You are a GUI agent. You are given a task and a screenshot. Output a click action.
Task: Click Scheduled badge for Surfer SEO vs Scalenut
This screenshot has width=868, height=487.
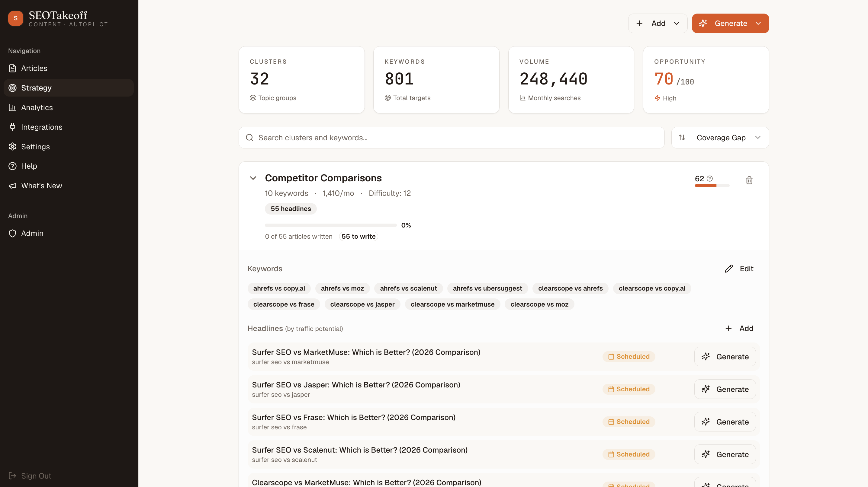click(629, 454)
